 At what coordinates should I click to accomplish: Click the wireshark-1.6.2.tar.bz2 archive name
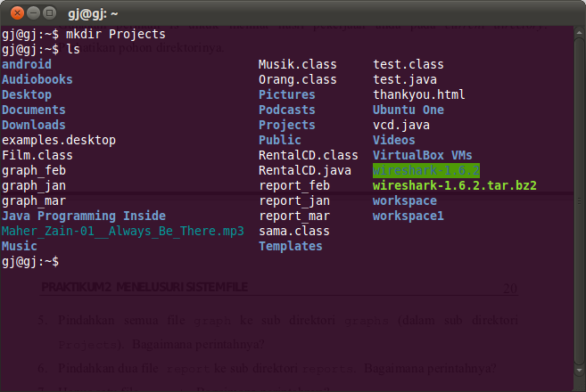point(454,185)
